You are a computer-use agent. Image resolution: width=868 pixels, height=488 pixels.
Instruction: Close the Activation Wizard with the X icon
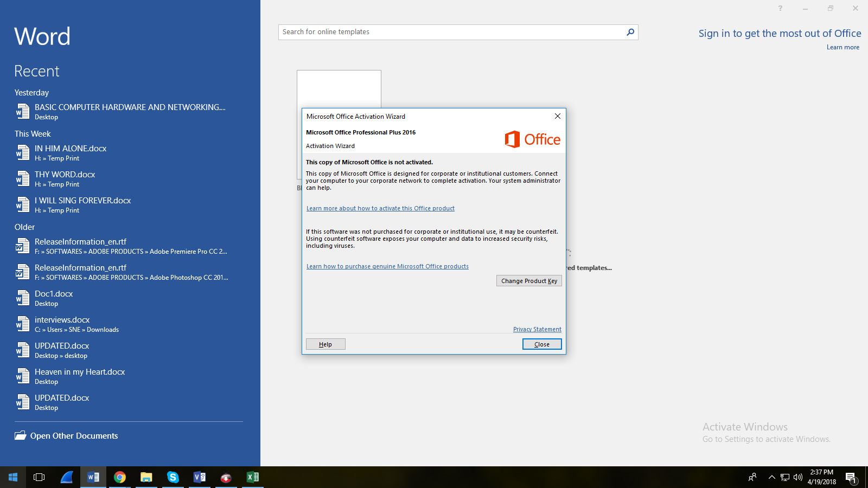557,116
